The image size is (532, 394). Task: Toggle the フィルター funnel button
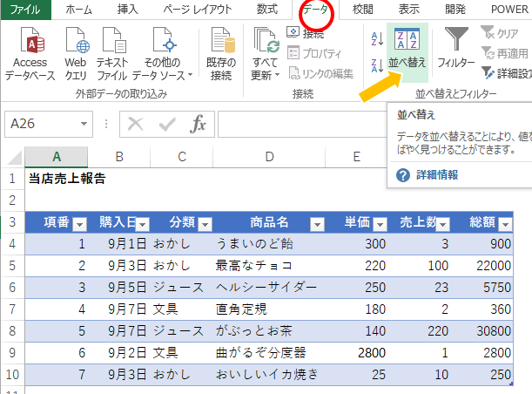pyautogui.click(x=455, y=50)
